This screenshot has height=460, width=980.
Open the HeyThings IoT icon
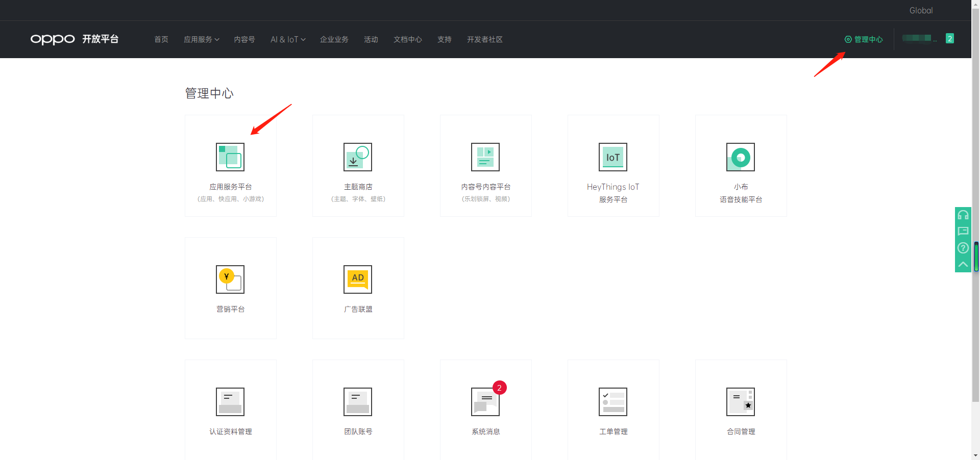pos(613,157)
